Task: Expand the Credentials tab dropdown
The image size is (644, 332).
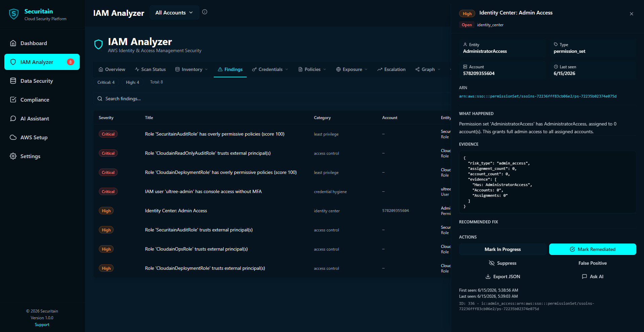Action: tap(270, 69)
